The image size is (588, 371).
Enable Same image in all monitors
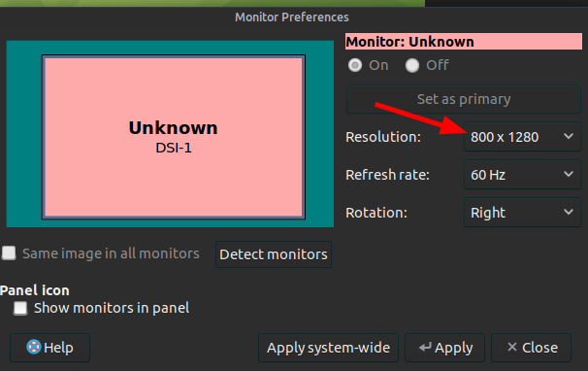9,253
